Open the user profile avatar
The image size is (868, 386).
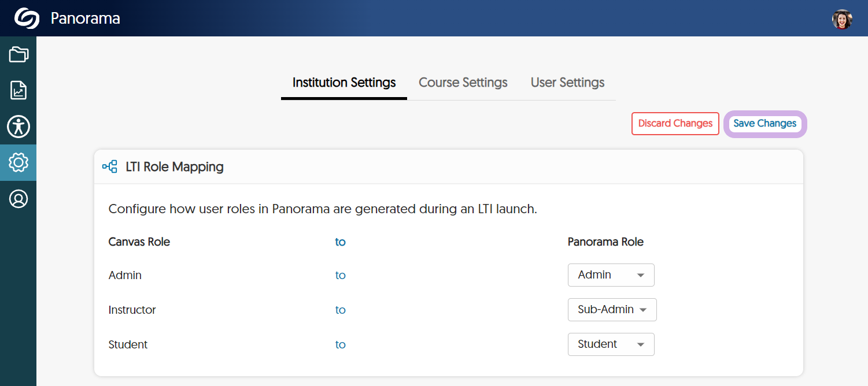(842, 19)
